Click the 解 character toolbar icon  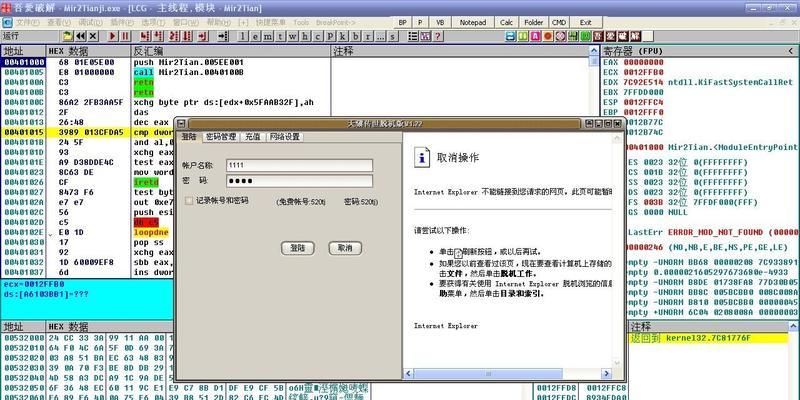click(635, 36)
